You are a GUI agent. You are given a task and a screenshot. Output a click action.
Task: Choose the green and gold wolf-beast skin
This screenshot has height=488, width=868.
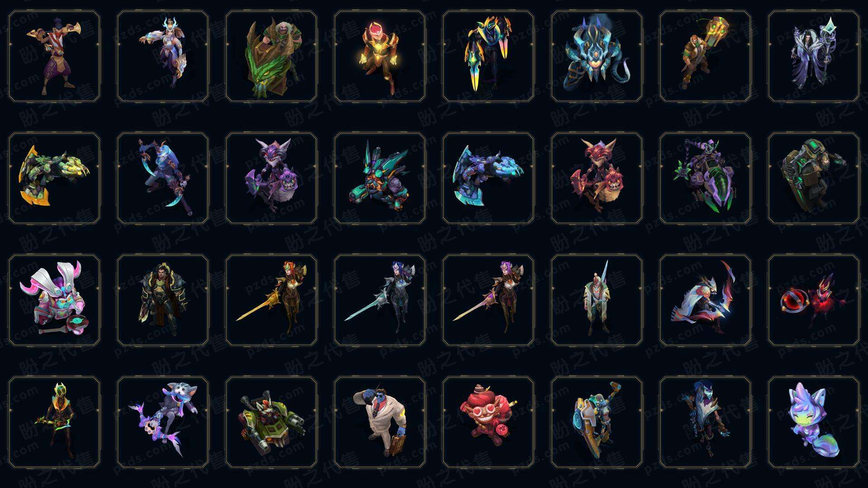coord(54,178)
